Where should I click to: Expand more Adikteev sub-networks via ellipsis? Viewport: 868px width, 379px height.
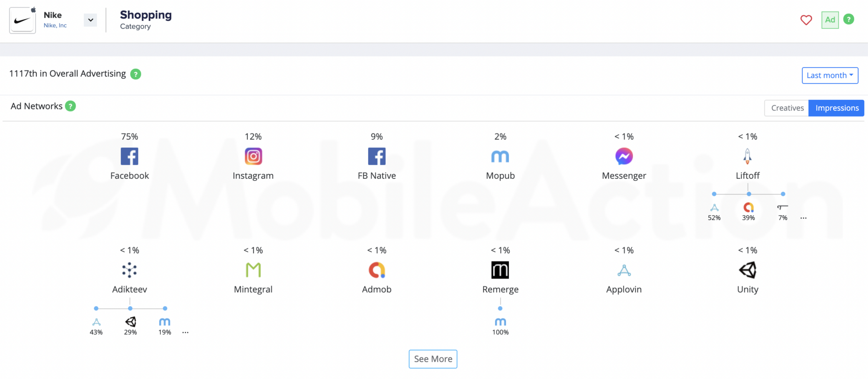point(185,333)
